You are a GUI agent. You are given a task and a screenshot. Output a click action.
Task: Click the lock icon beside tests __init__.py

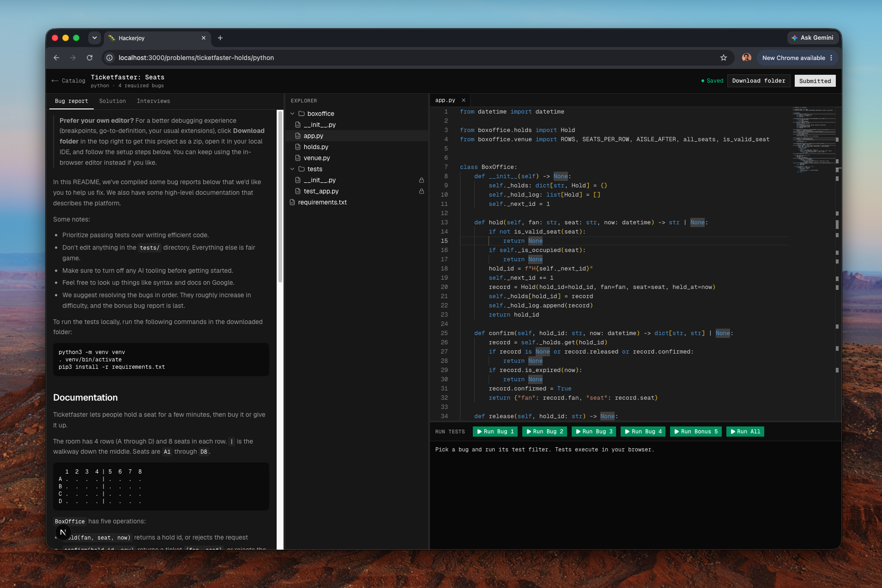click(422, 180)
